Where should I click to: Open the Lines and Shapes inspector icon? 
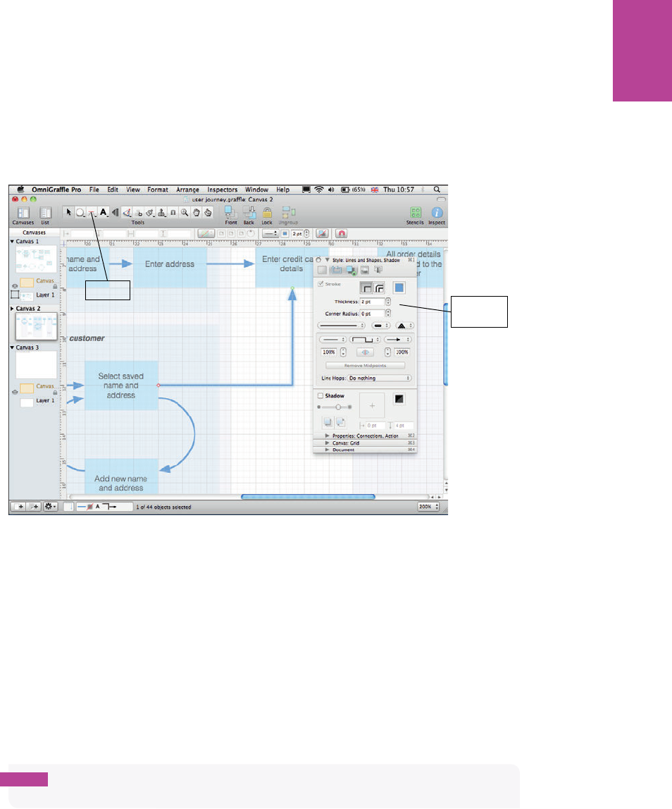tap(336, 270)
